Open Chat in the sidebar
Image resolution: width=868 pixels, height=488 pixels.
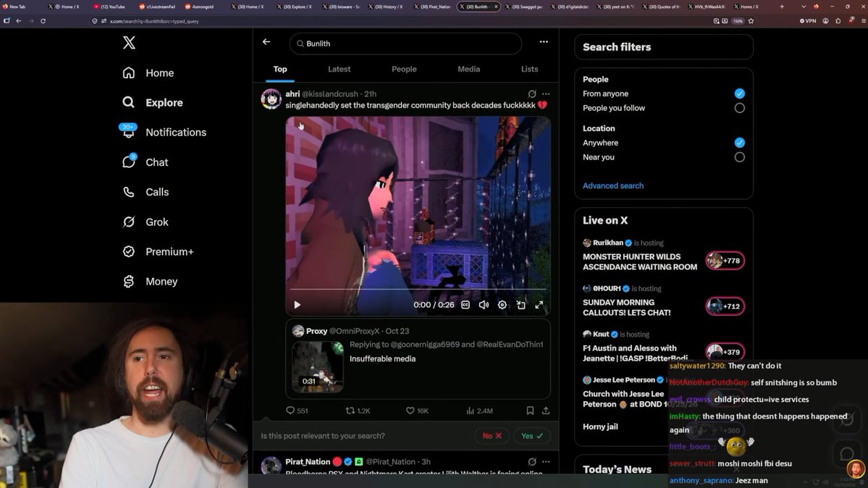(x=145, y=162)
